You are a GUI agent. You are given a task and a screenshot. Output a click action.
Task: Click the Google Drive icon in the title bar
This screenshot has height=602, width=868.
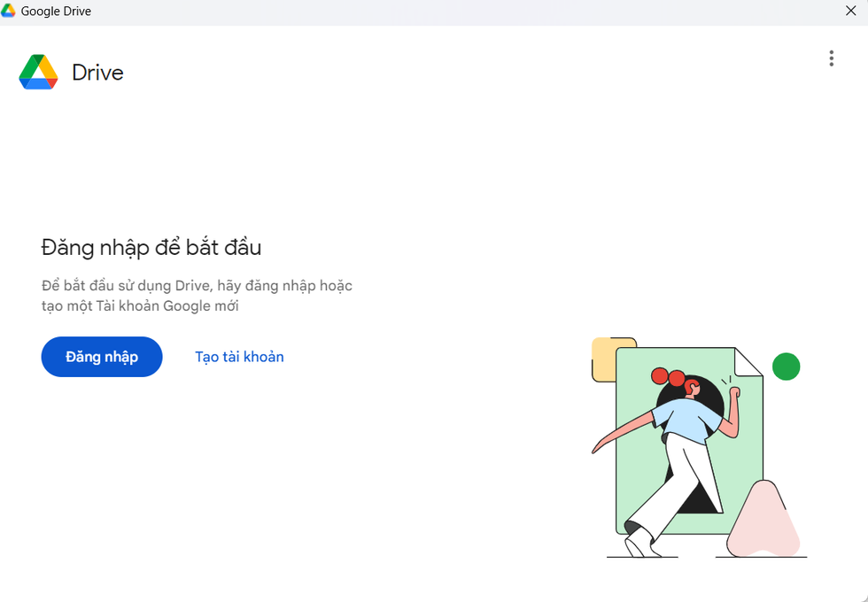point(9,11)
